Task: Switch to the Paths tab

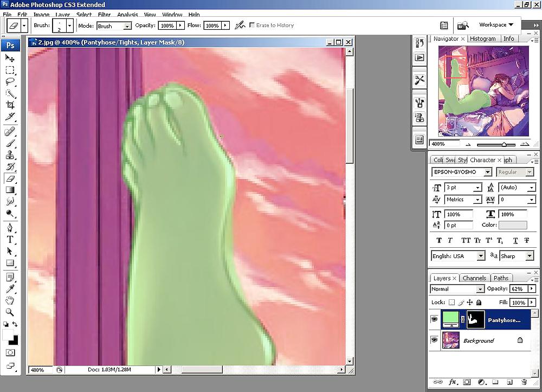Action: click(x=501, y=278)
